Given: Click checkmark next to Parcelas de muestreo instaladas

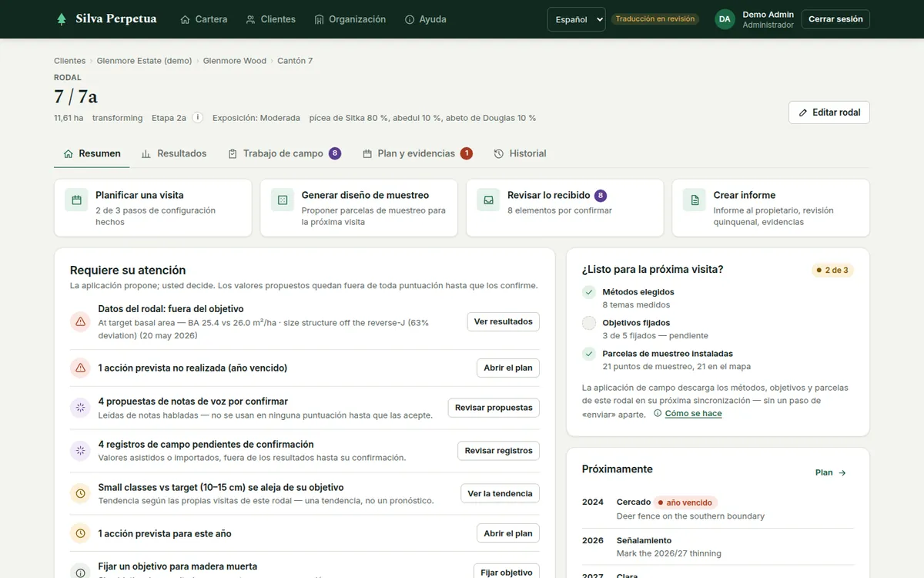Looking at the screenshot, I should coord(589,354).
